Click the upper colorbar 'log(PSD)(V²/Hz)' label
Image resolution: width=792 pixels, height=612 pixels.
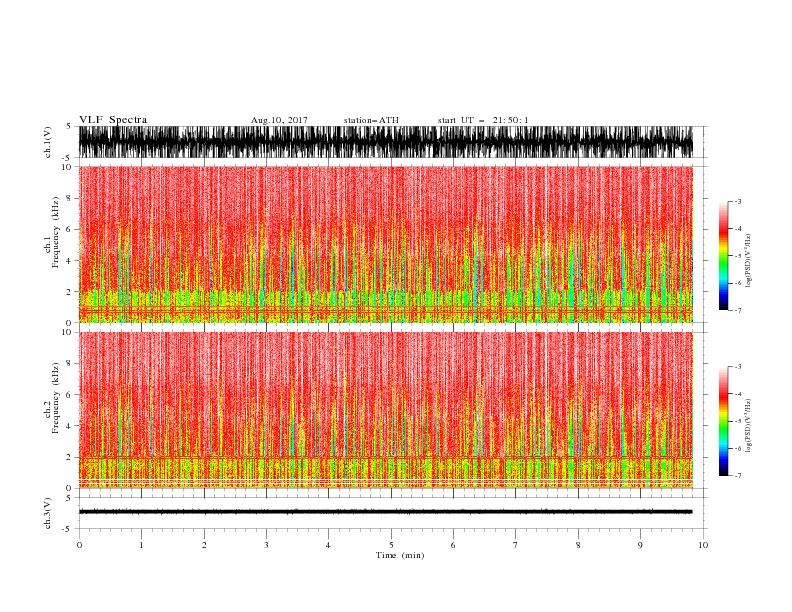[749, 261]
